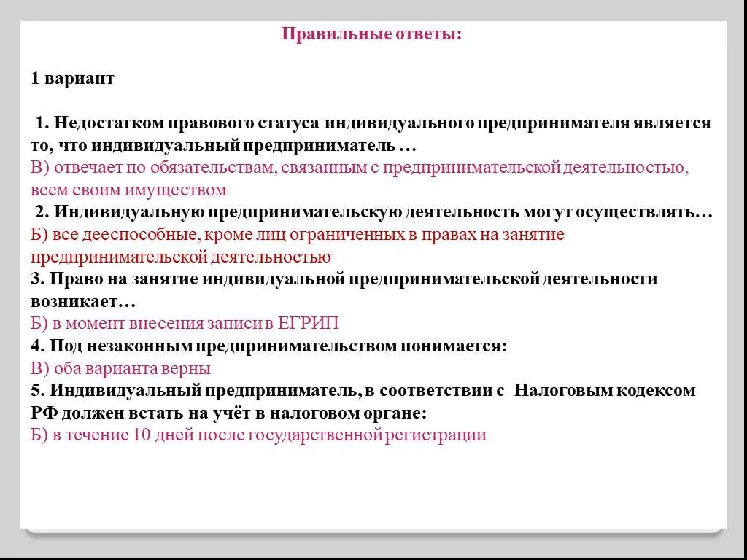The width and height of the screenshot is (747, 560).
Task: Click answer 'Б) в течение 10 дней после'
Action: coord(259,435)
